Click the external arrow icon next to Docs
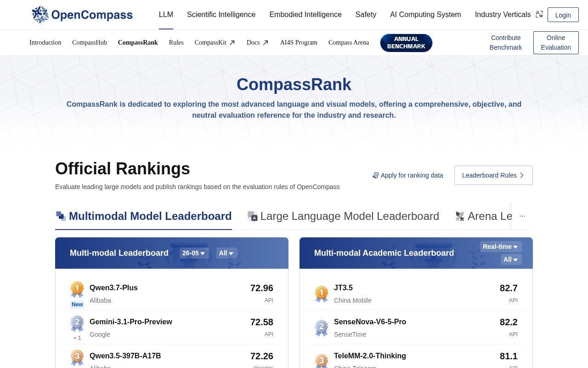This screenshot has height=368, width=588. (266, 43)
